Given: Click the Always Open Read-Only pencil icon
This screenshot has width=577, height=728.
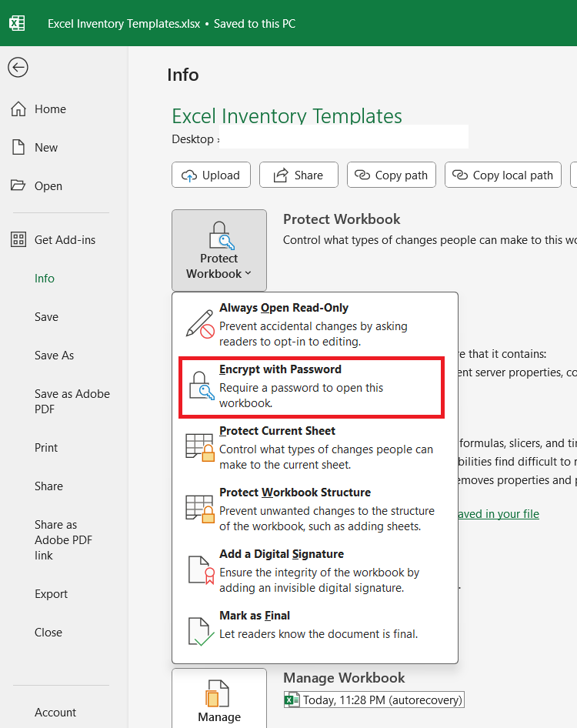Looking at the screenshot, I should [x=200, y=324].
